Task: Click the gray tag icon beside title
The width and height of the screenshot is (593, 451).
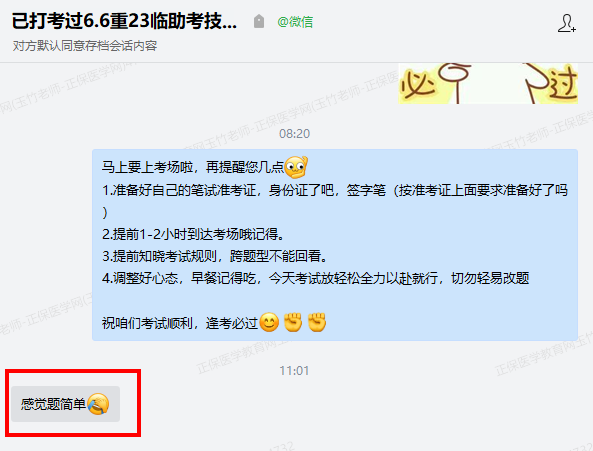Action: [x=259, y=22]
